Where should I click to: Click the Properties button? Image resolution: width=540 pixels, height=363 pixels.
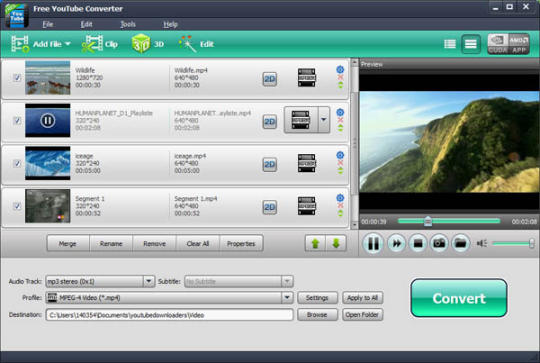pos(241,244)
